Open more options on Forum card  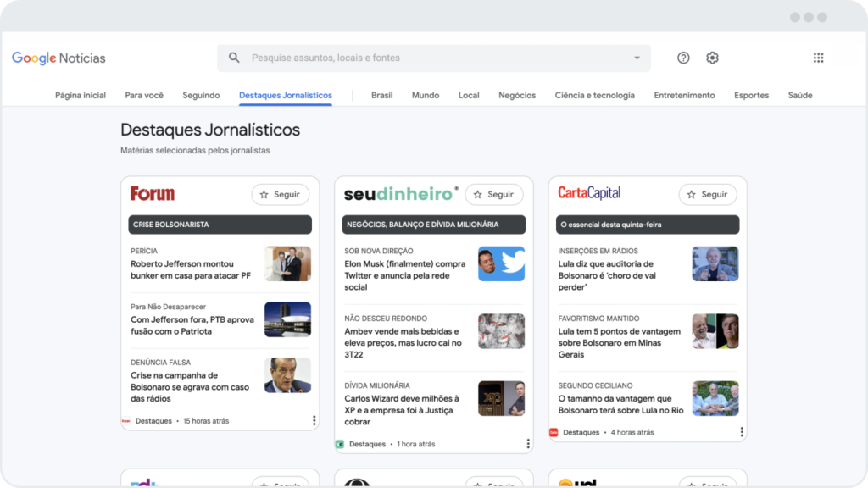[314, 420]
